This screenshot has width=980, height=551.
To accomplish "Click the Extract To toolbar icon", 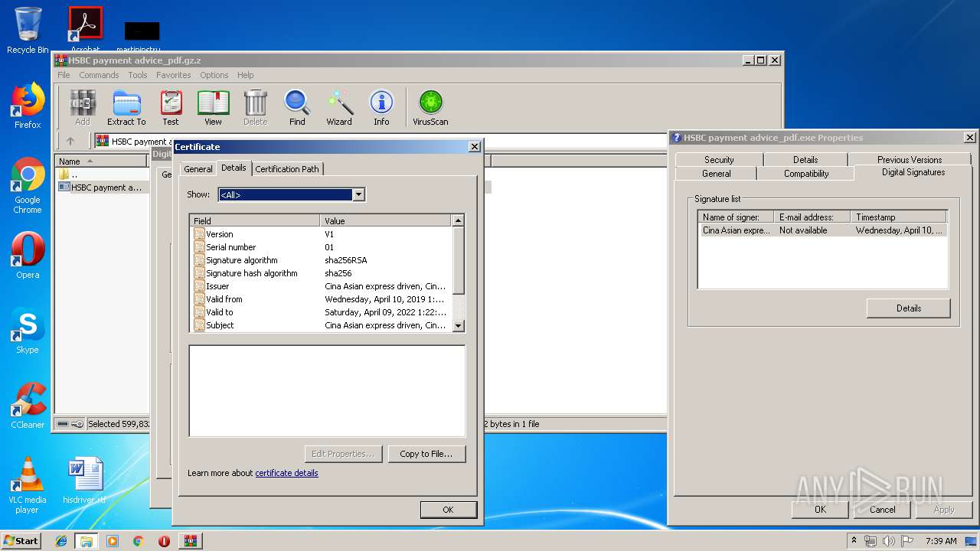I will (x=126, y=107).
